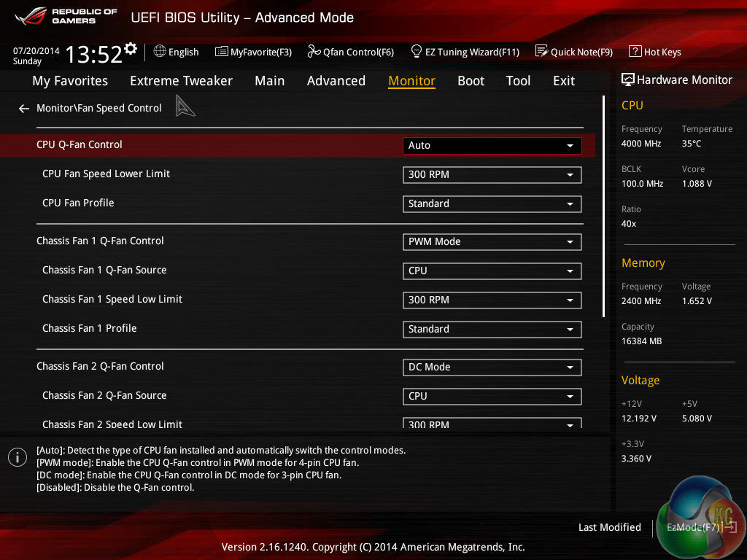The width and height of the screenshot is (747, 560).
Task: Click the +3.3V reading 3.360 V
Action: click(x=636, y=458)
